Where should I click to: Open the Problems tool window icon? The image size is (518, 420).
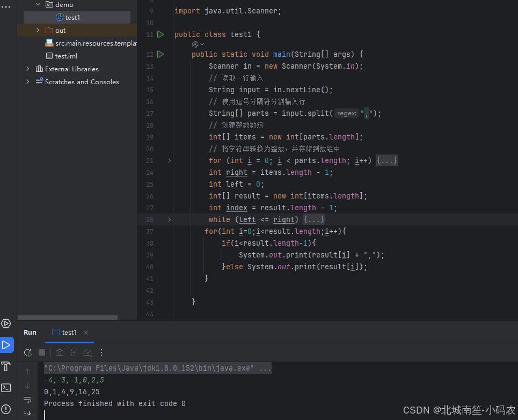pos(6,409)
